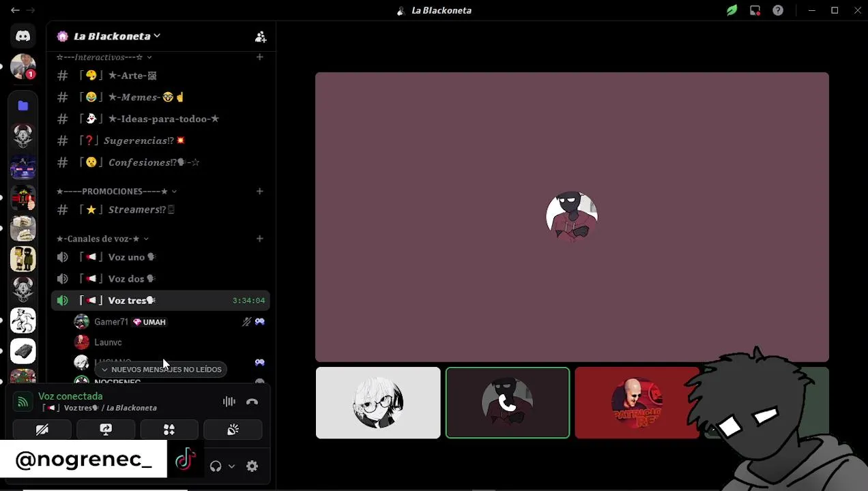Open the help question mark icon
Screen dimensions: 868x491
pos(778,10)
